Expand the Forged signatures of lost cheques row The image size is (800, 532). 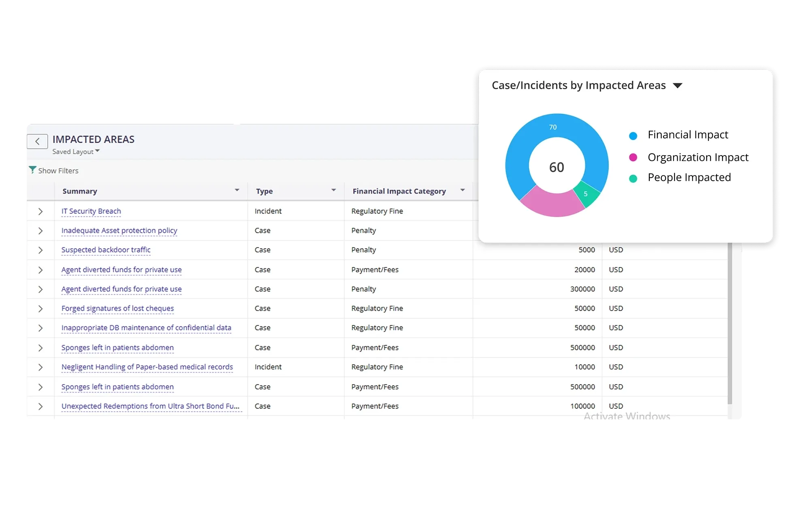point(41,309)
